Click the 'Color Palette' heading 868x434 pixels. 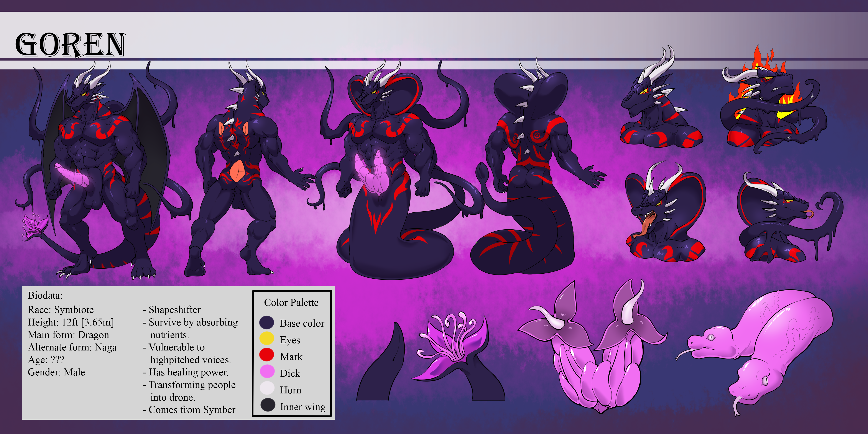(x=291, y=302)
